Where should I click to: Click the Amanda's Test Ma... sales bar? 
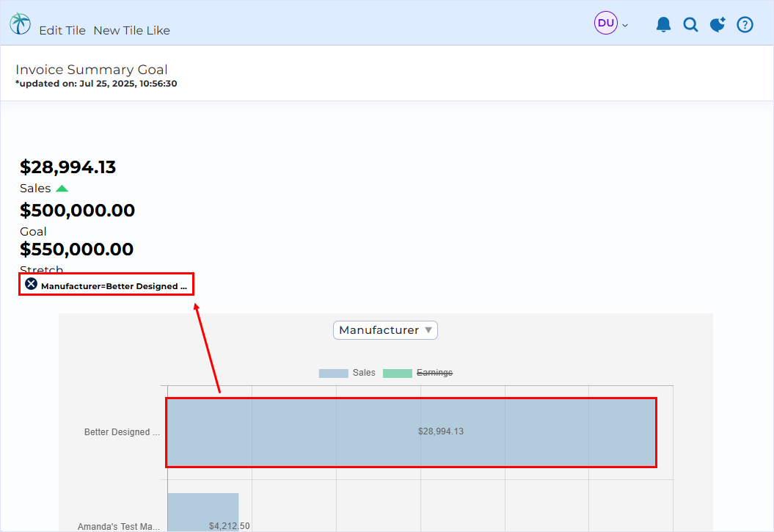click(203, 511)
